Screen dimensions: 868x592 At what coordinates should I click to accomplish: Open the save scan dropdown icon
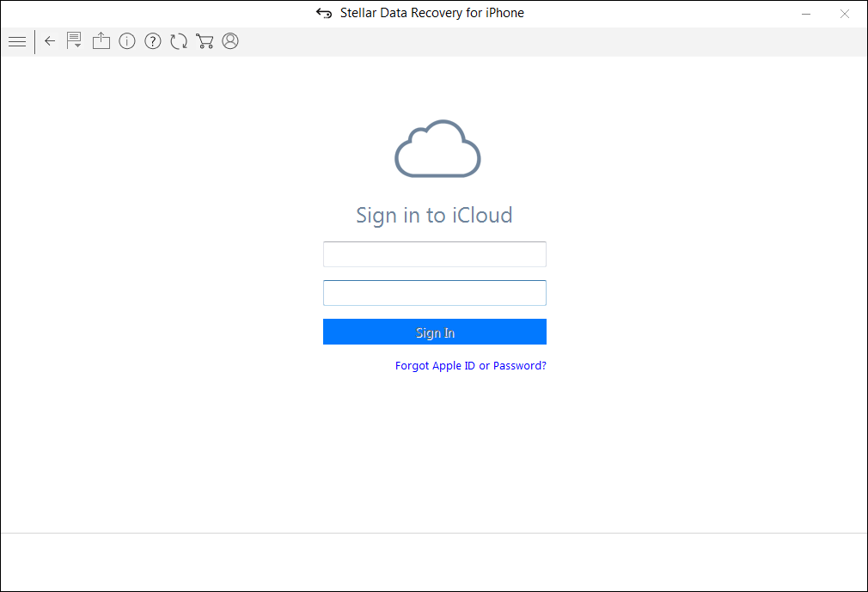click(x=75, y=41)
